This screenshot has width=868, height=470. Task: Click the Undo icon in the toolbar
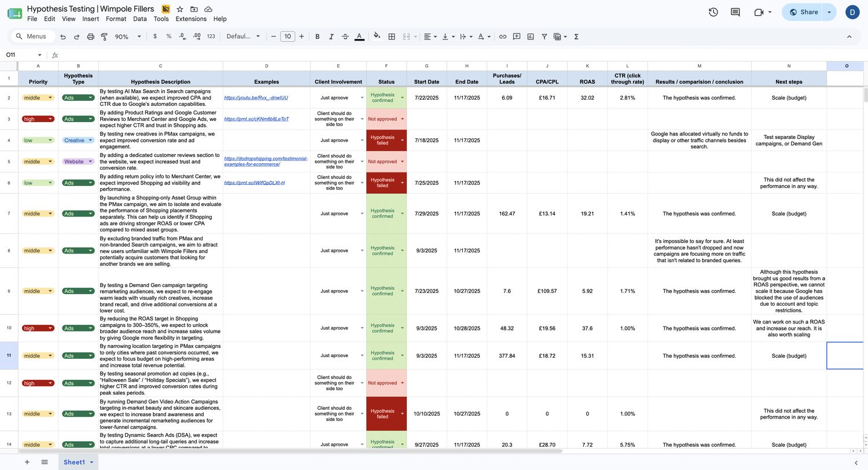click(x=62, y=36)
